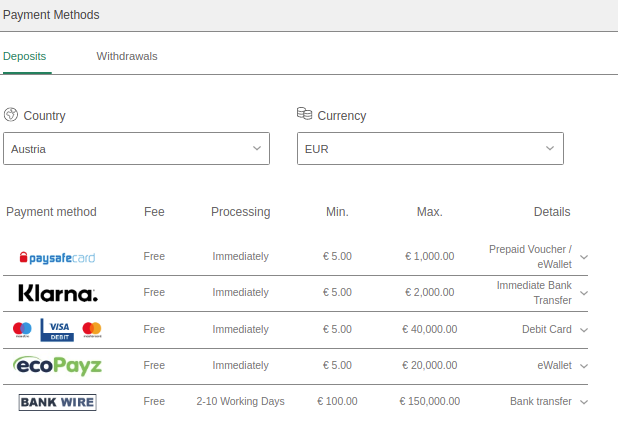Open the Currency dropdown showing EUR

click(x=430, y=149)
